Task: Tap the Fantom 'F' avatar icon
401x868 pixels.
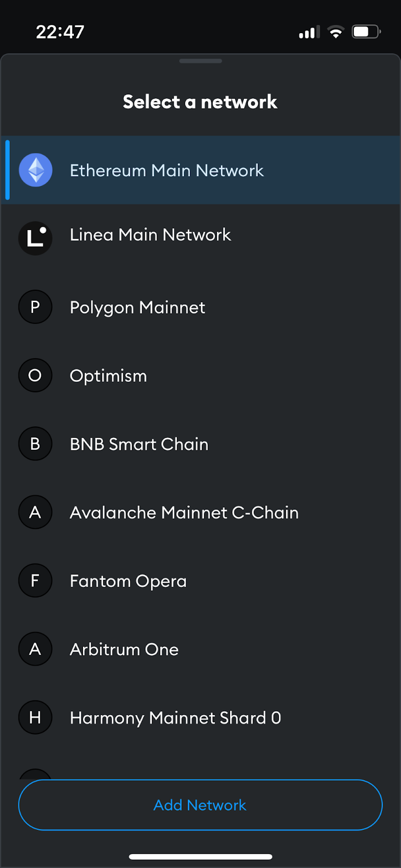Action: (35, 580)
